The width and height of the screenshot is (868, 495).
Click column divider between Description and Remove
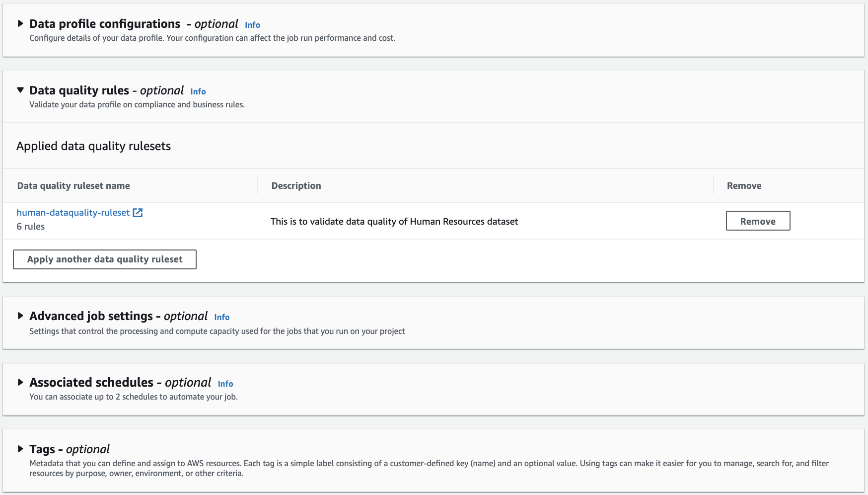point(714,186)
